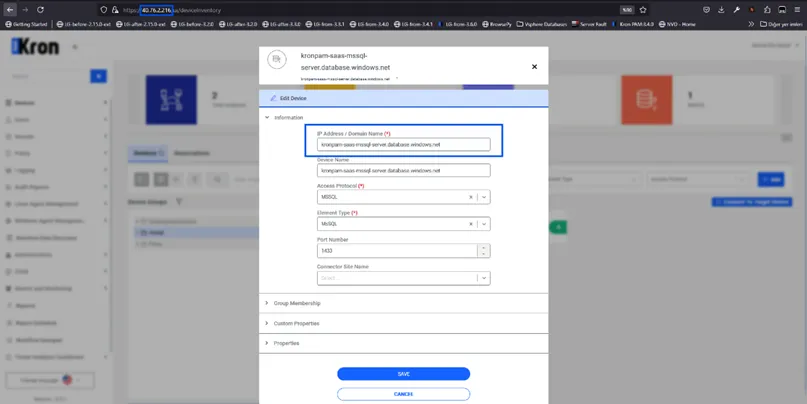Open the browser downloads icon
The height and width of the screenshot is (404, 807).
722,10
